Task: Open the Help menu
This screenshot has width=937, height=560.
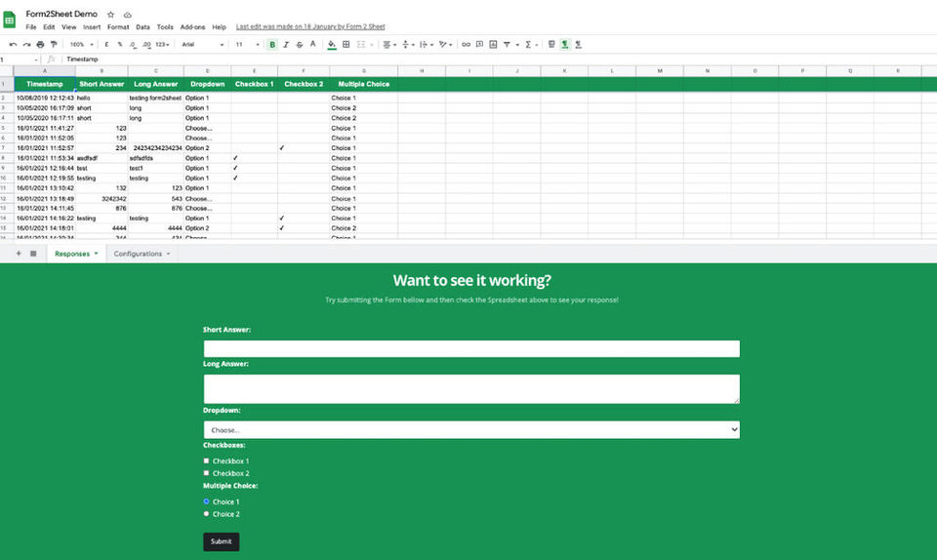Action: tap(220, 27)
